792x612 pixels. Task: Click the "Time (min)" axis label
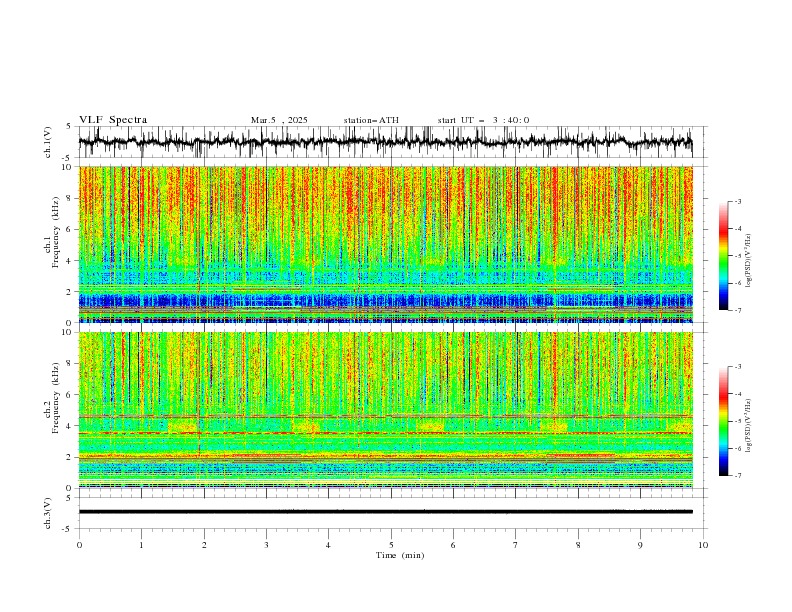[x=400, y=555]
